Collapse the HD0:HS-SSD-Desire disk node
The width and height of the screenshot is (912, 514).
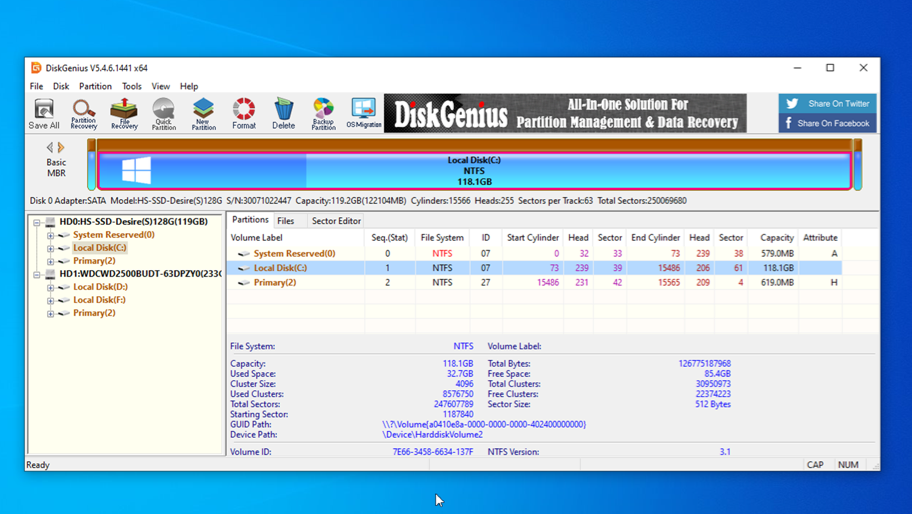pyautogui.click(x=37, y=222)
